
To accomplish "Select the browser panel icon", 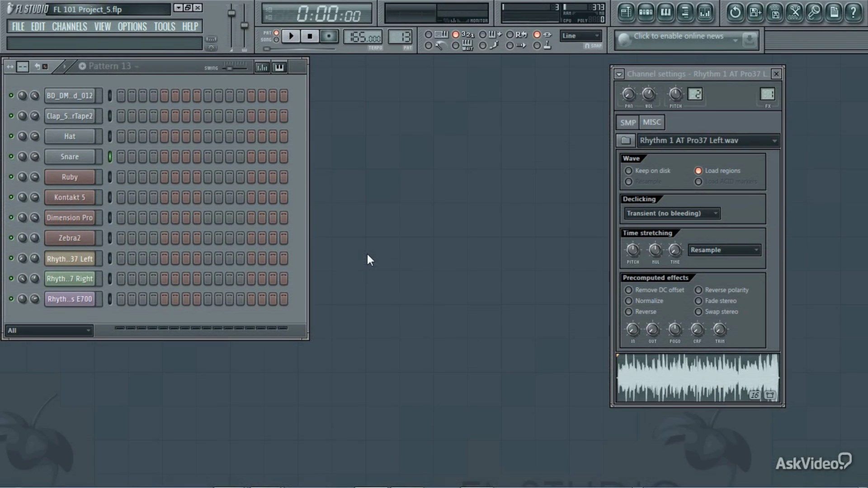I will click(685, 12).
